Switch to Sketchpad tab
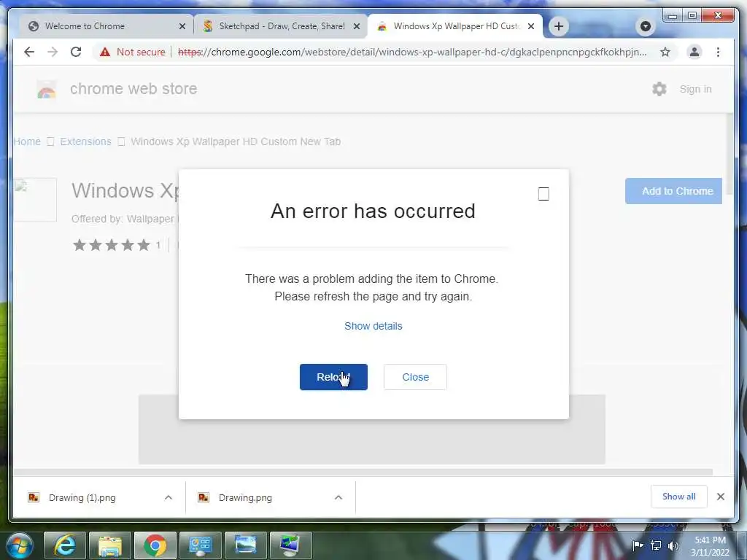Viewport: 747px width, 560px height. click(x=282, y=26)
